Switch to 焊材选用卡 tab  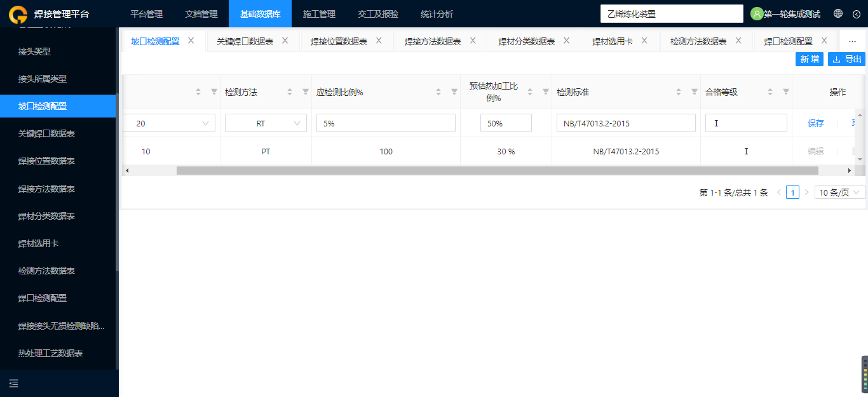(x=613, y=41)
